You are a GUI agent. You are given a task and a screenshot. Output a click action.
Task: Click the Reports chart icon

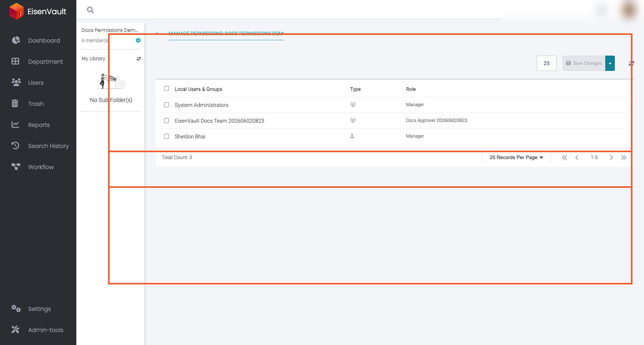coord(15,125)
